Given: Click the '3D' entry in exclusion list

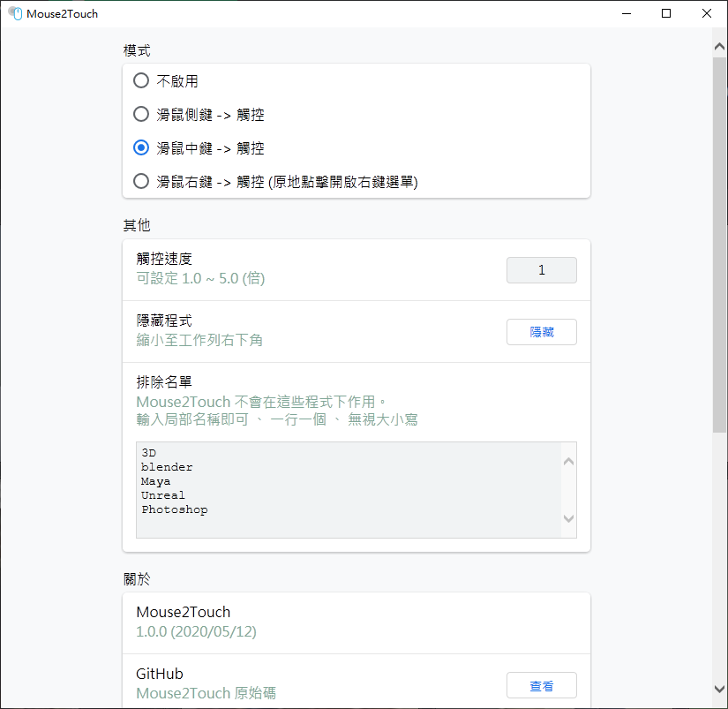Looking at the screenshot, I should [x=148, y=453].
